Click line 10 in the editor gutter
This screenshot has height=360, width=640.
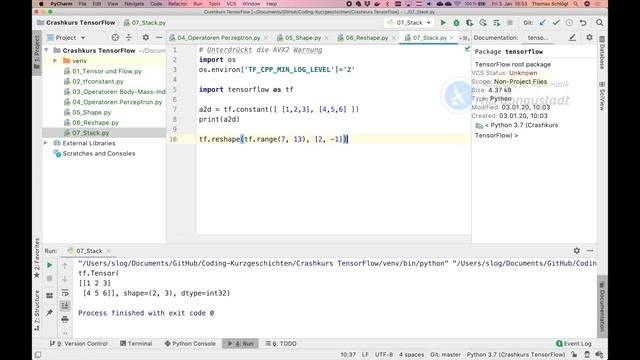point(173,140)
